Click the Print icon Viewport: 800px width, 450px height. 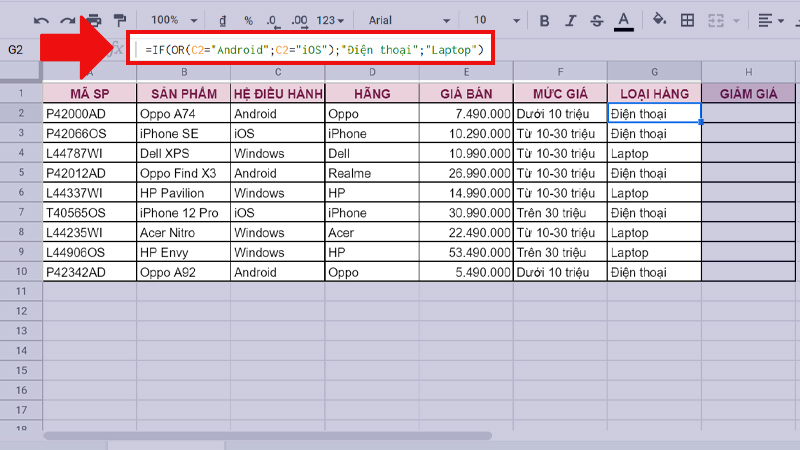(94, 20)
